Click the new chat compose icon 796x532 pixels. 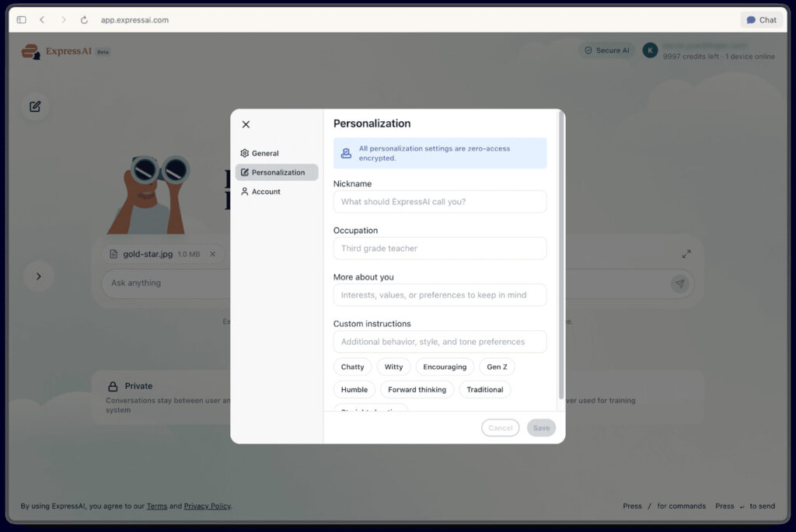[x=35, y=106]
